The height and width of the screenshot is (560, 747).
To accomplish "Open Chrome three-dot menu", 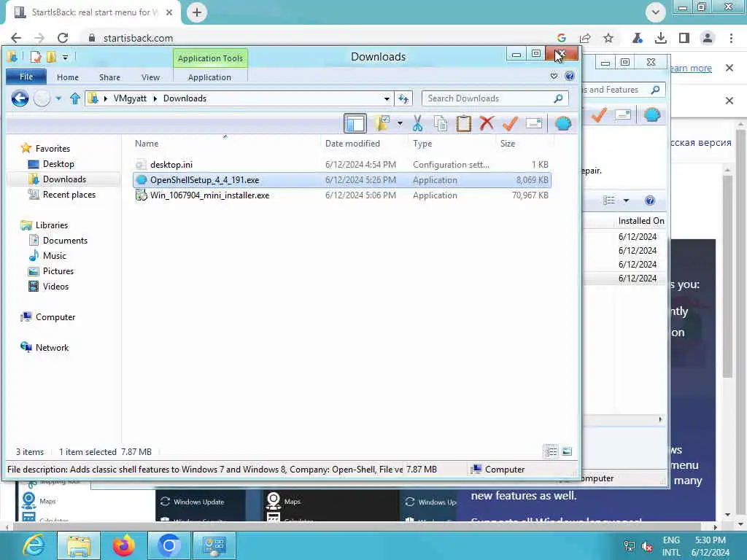I will (x=731, y=38).
